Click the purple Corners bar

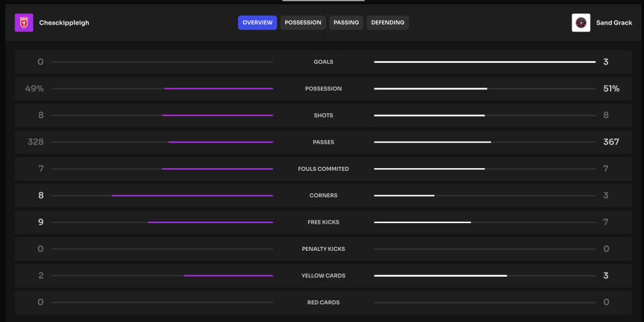click(x=192, y=195)
